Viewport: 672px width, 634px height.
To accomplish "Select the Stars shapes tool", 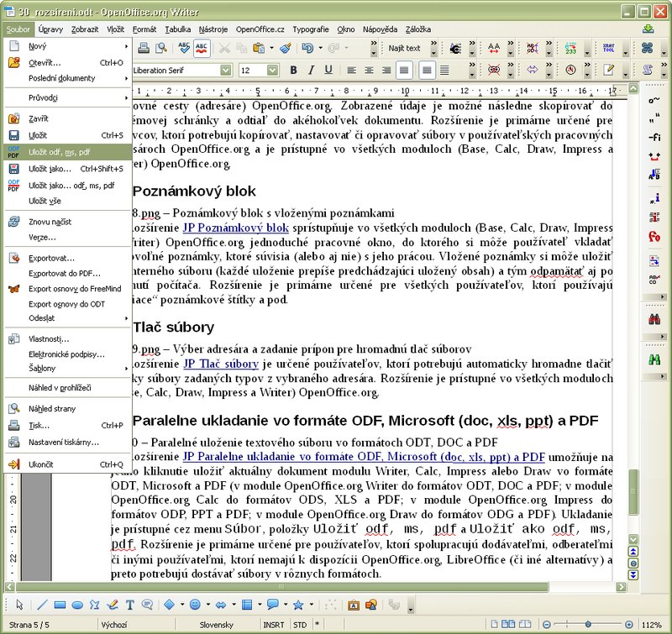I will [298, 605].
